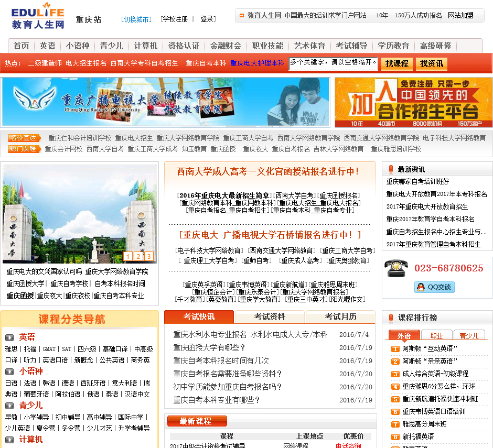Click orange arrow icon before 教育人生网 notice
Screen dimensions: 493x448
pos(241,15)
